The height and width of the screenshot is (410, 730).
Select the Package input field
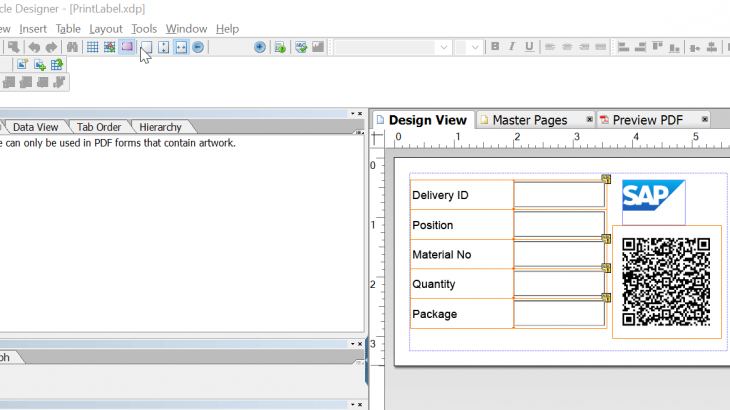(559, 313)
